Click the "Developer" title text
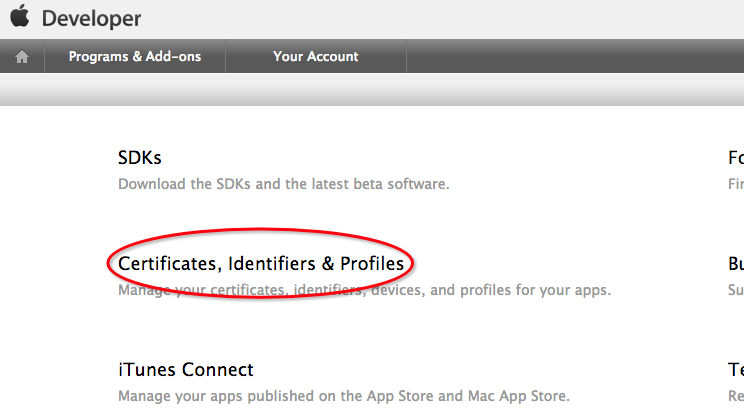This screenshot has height=411, width=744. point(91,19)
